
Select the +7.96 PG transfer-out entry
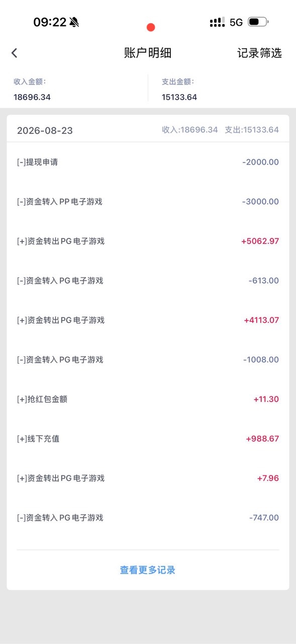click(148, 478)
